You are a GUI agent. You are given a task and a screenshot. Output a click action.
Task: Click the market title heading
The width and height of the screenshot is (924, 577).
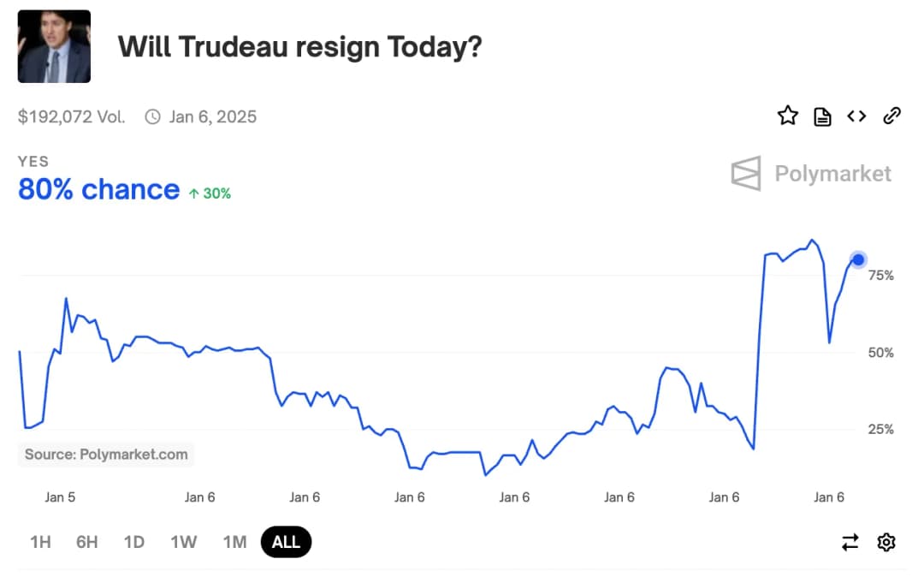[x=299, y=46]
